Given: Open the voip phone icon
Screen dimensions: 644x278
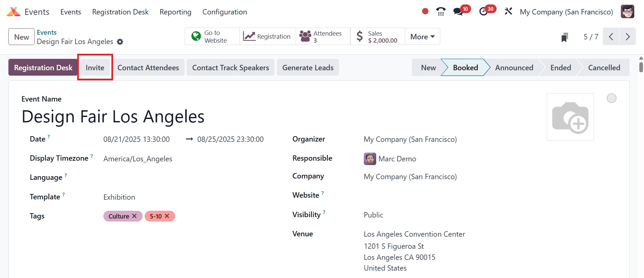Looking at the screenshot, I should tap(441, 12).
